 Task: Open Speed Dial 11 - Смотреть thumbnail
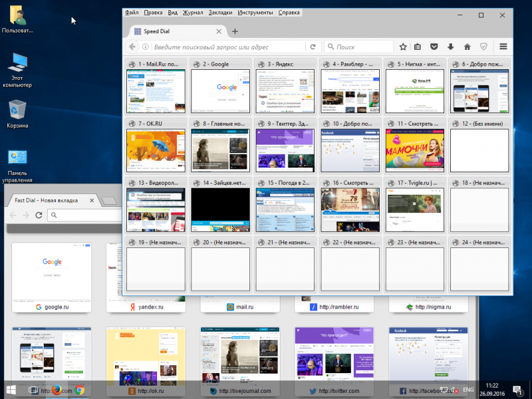pyautogui.click(x=414, y=150)
